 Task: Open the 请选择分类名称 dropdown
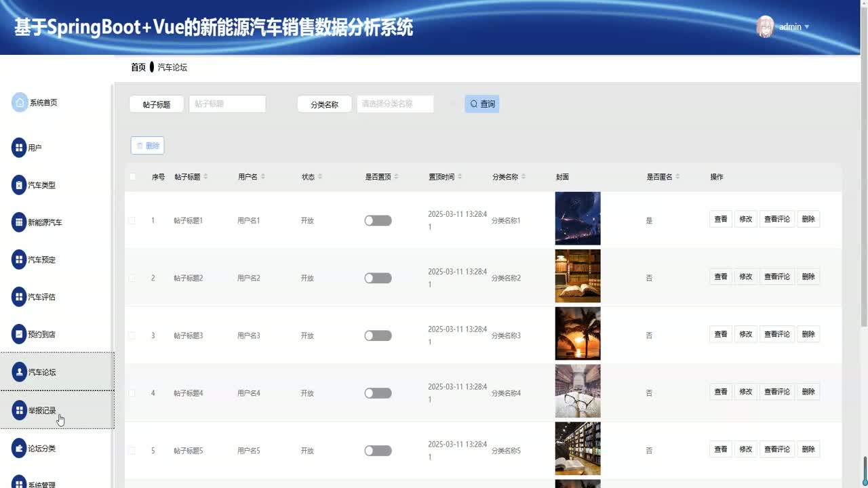coord(395,104)
